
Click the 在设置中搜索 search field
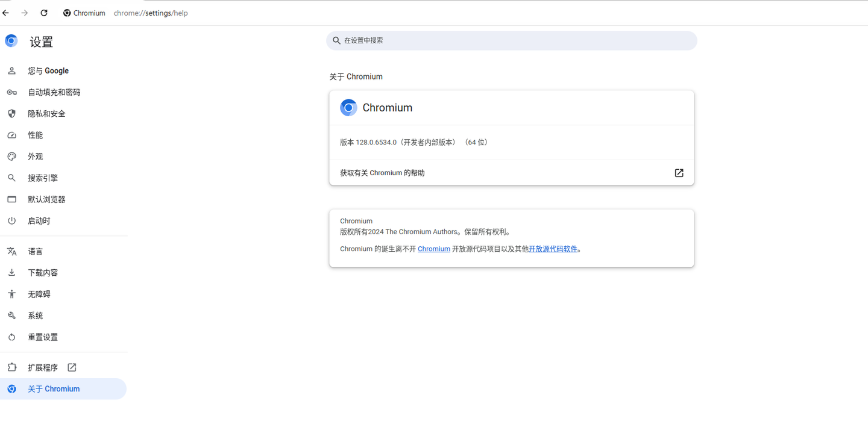pyautogui.click(x=511, y=40)
